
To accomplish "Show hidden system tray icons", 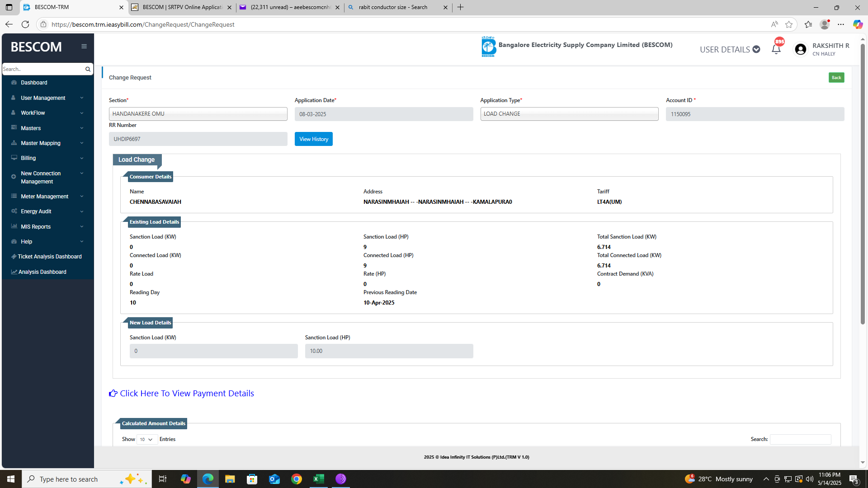I will (766, 479).
